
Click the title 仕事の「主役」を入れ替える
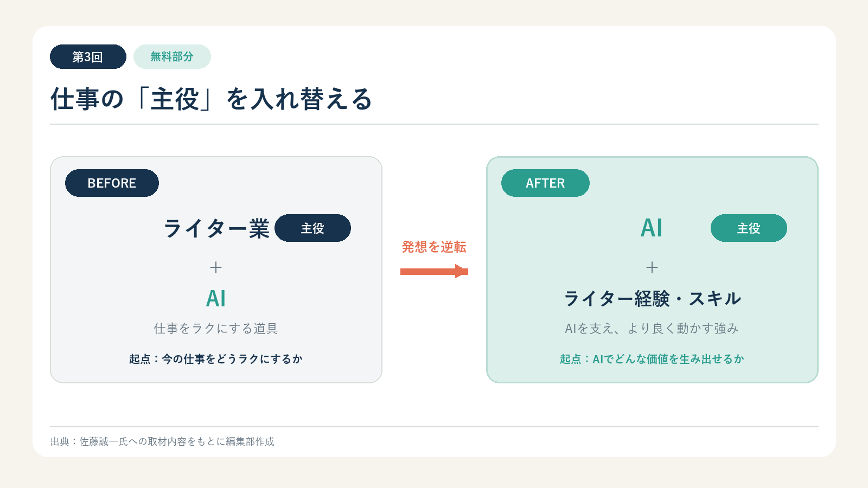pyautogui.click(x=211, y=99)
